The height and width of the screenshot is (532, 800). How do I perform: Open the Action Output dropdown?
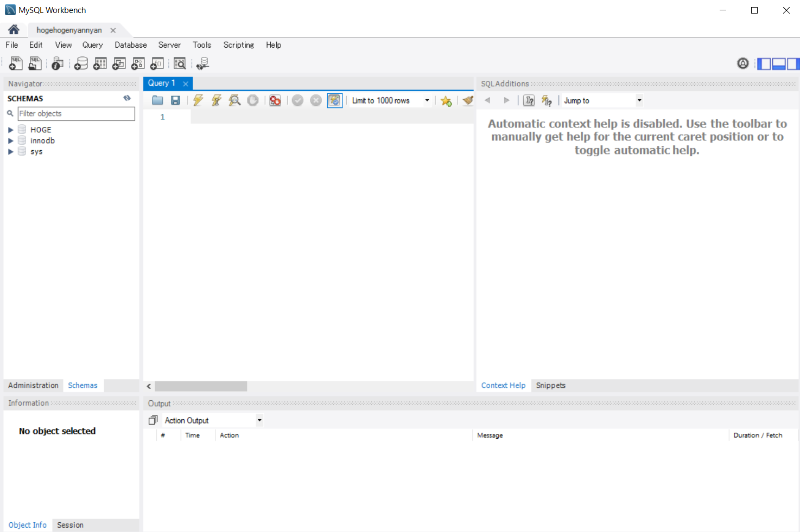point(259,420)
